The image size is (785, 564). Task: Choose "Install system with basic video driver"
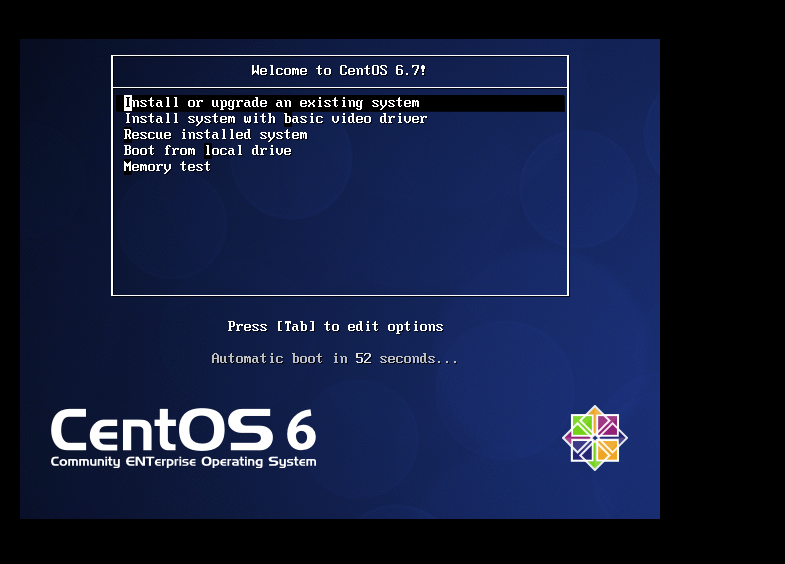(275, 119)
